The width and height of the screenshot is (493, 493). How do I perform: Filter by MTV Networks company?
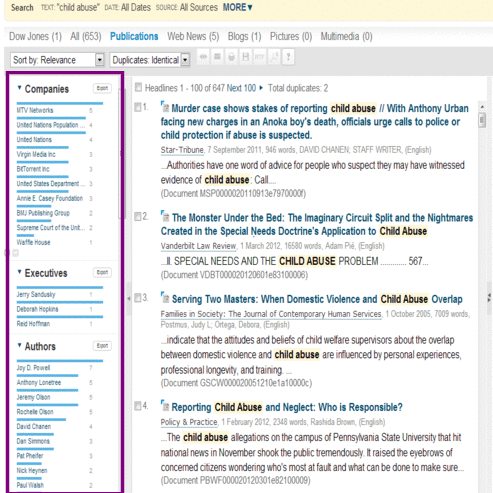(x=35, y=110)
